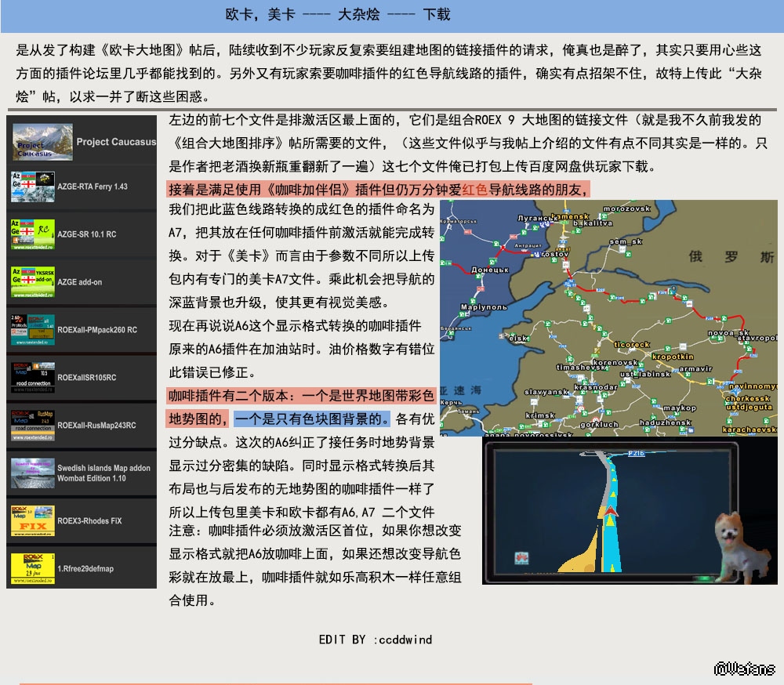Open the GPS navigation device screenshot
The image size is (784, 685).
pyautogui.click(x=610, y=513)
